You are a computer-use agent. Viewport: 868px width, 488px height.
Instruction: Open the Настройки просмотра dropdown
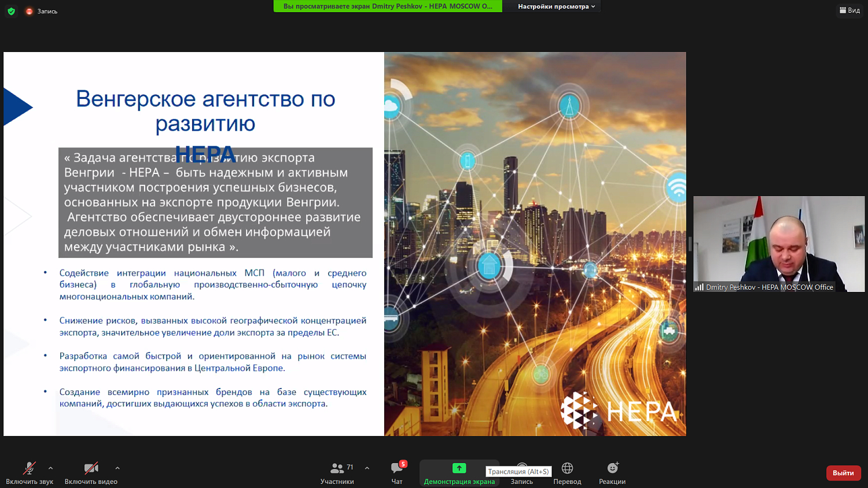tap(556, 6)
